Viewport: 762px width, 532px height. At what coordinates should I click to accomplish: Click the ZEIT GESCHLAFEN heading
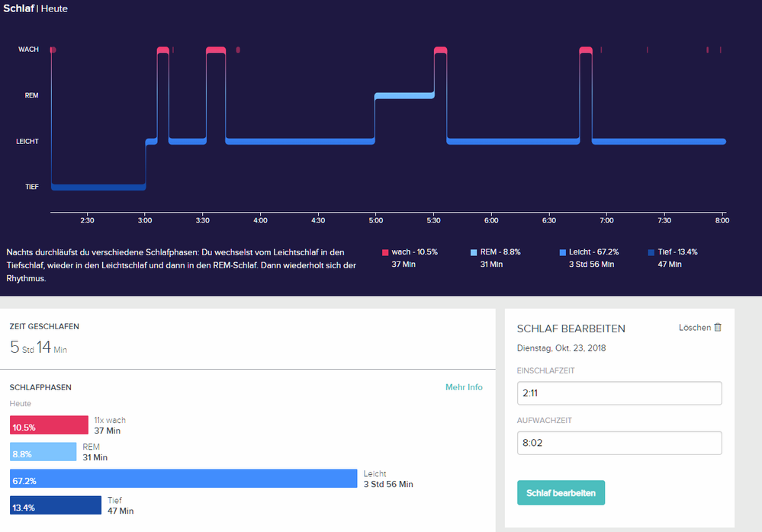pos(44,327)
